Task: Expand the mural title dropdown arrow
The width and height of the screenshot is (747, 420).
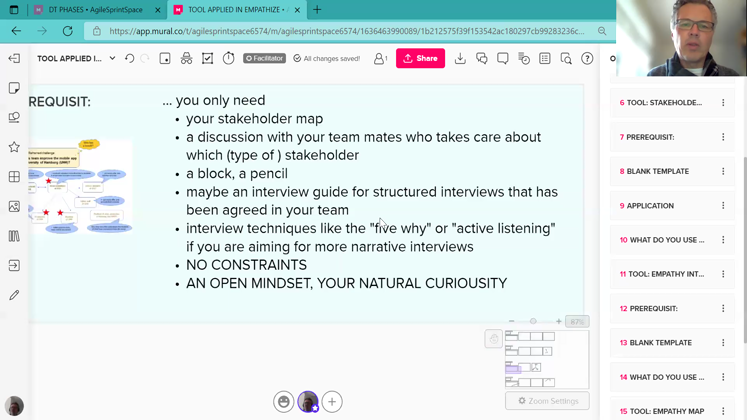Action: (112, 58)
